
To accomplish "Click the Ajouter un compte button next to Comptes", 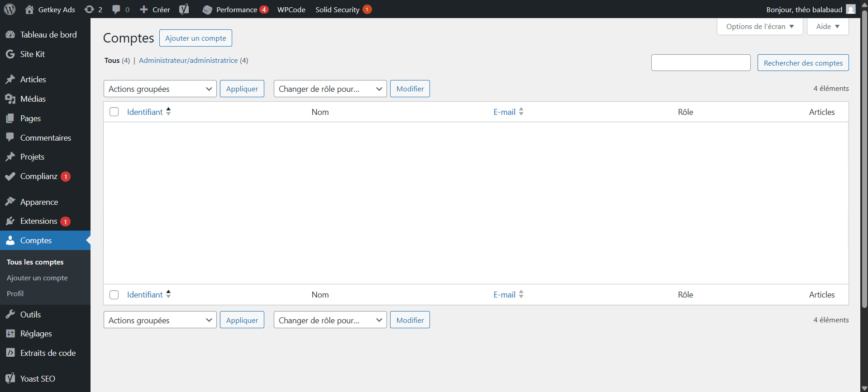I will tap(196, 38).
